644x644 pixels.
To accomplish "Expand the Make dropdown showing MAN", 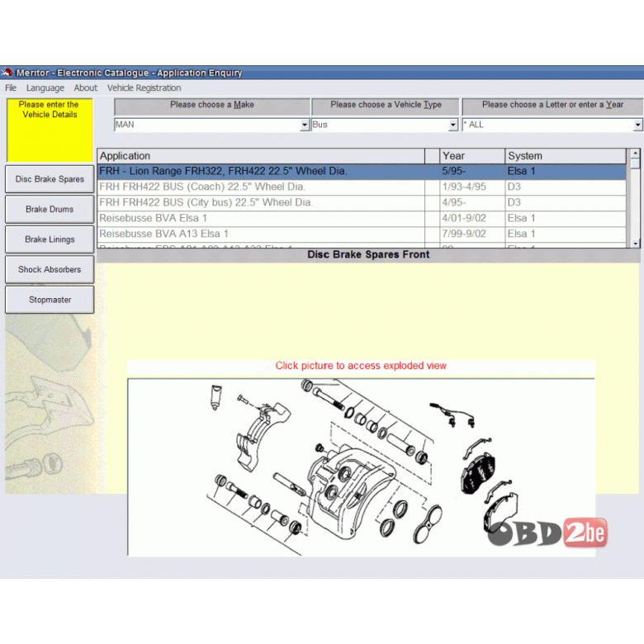I will [305, 125].
